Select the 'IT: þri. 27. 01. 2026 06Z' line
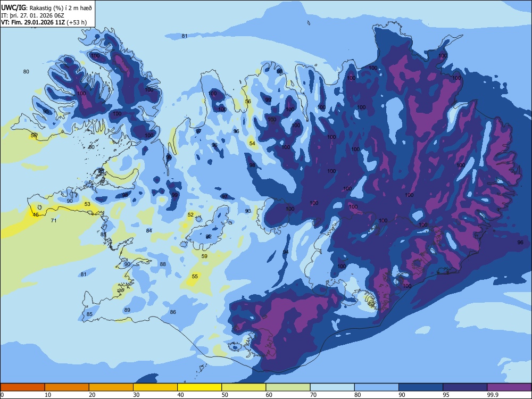The height and width of the screenshot is (399, 532). tap(32, 15)
